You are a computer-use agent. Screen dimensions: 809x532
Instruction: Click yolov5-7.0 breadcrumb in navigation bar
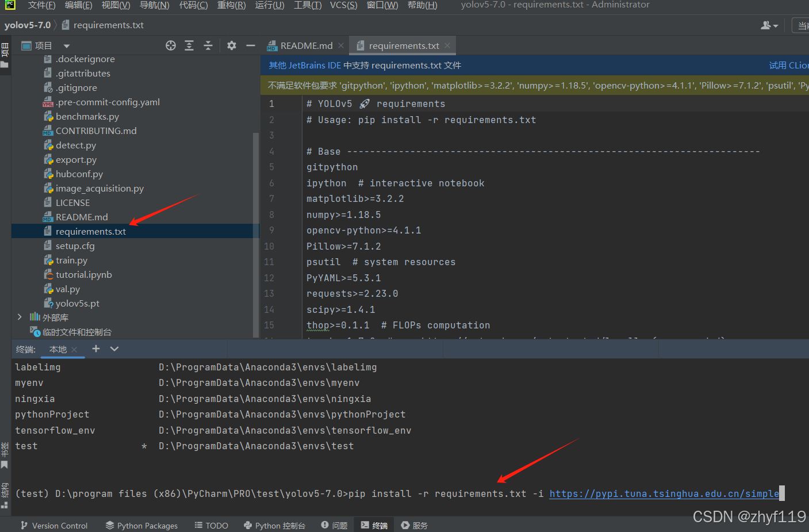(28, 25)
